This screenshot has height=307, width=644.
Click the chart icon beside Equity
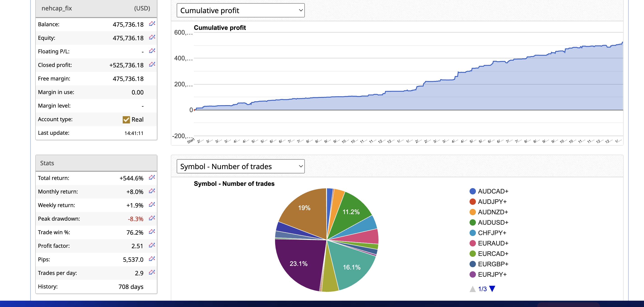[152, 37]
